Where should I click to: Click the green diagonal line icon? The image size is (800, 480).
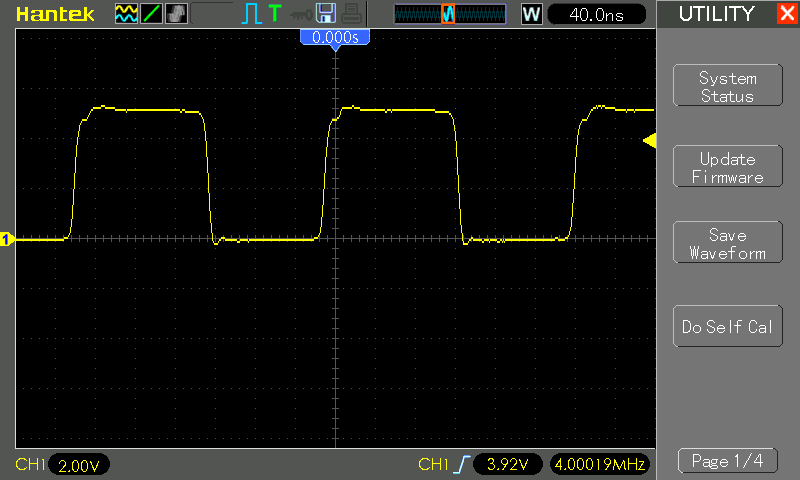click(151, 14)
